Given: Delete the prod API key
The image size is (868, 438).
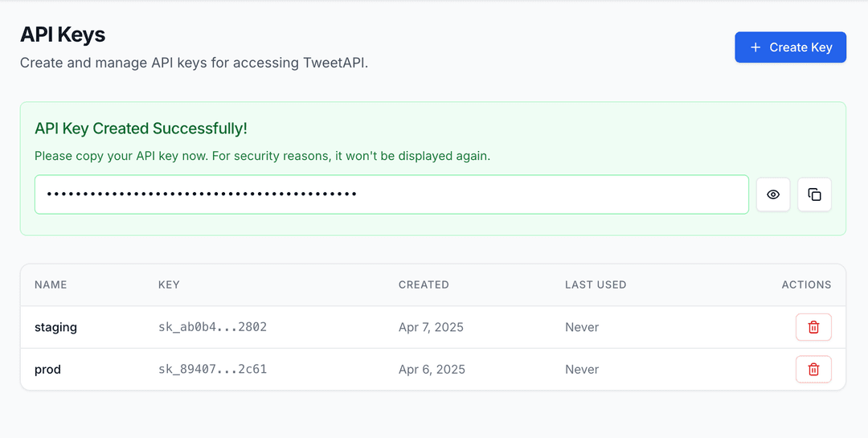Looking at the screenshot, I should point(813,369).
